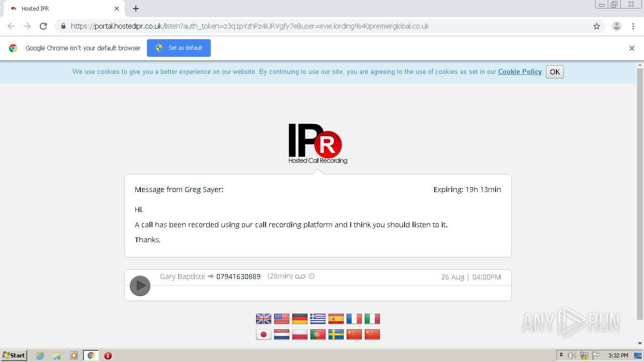
Task: Accept cookies with the OK button
Action: [555, 72]
